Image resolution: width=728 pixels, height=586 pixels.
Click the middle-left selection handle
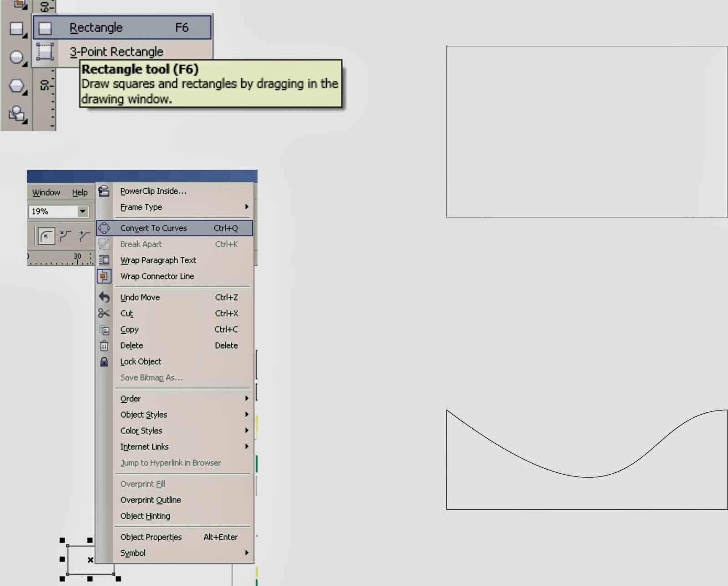62,559
